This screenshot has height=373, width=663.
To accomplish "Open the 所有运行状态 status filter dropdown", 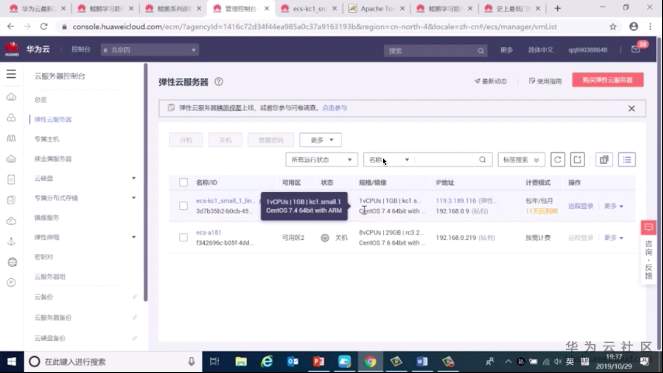I will pyautogui.click(x=321, y=160).
